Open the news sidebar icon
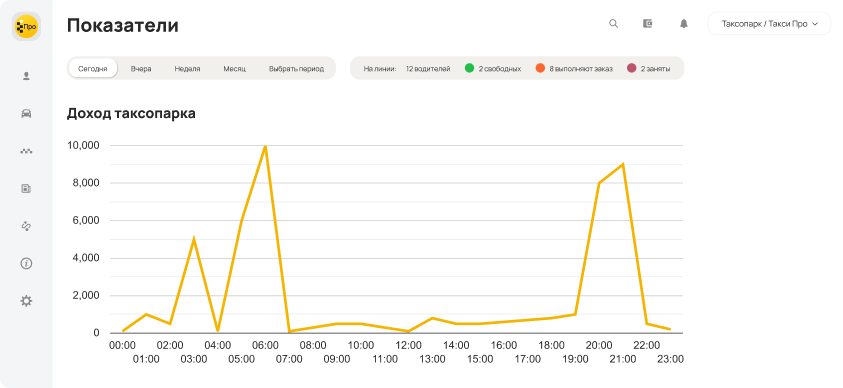The height and width of the screenshot is (388, 843). [x=26, y=189]
